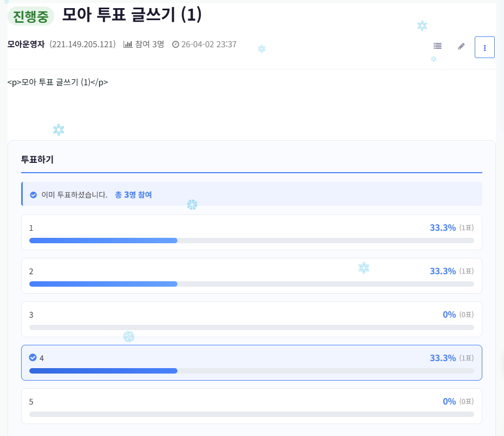Open the three-dot more options menu
The width and height of the screenshot is (504, 436).
click(484, 47)
